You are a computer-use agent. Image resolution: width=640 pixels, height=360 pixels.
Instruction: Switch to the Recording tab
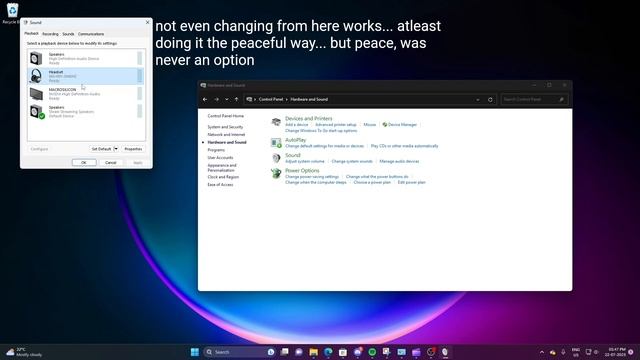(50, 34)
